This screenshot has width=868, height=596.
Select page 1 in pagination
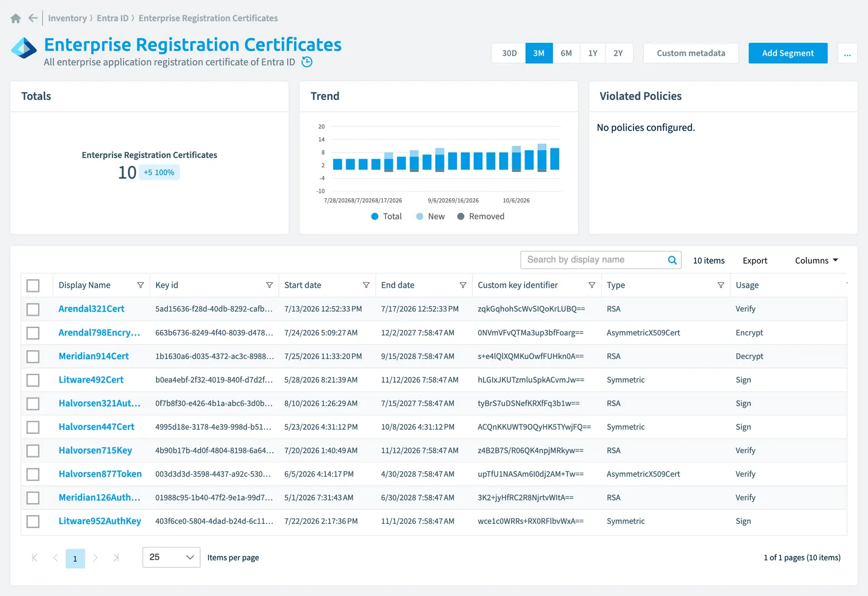coord(75,559)
